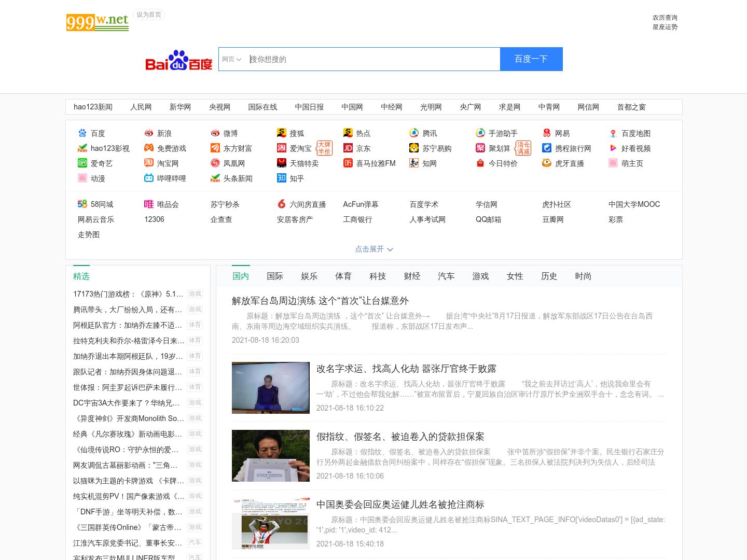Select the 财经 news tab

[412, 276]
